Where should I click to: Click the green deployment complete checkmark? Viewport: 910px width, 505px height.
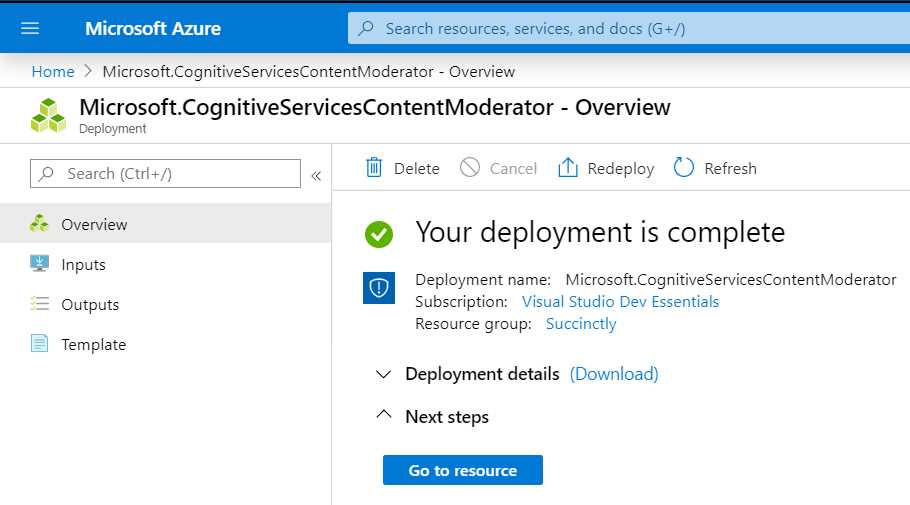click(379, 234)
